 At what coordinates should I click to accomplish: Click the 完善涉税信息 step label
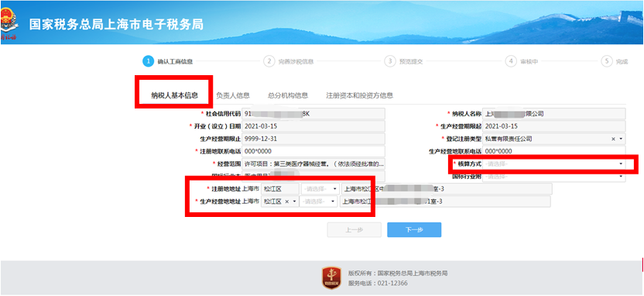pos(296,62)
